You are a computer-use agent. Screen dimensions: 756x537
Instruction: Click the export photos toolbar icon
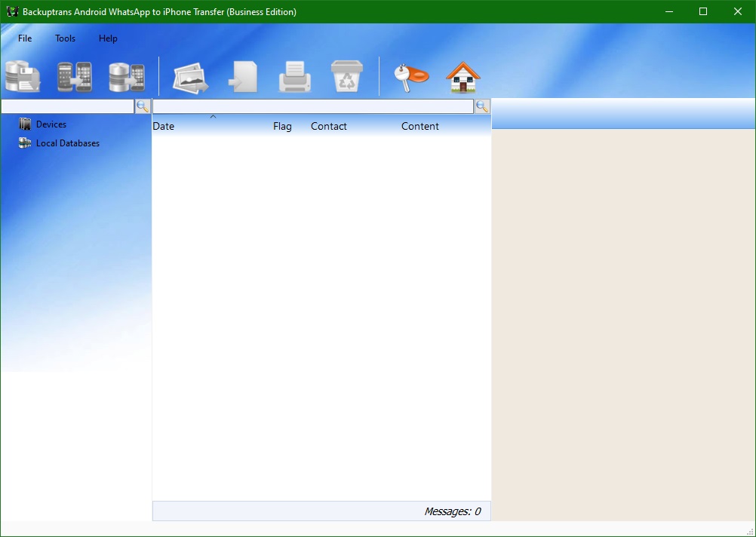191,77
